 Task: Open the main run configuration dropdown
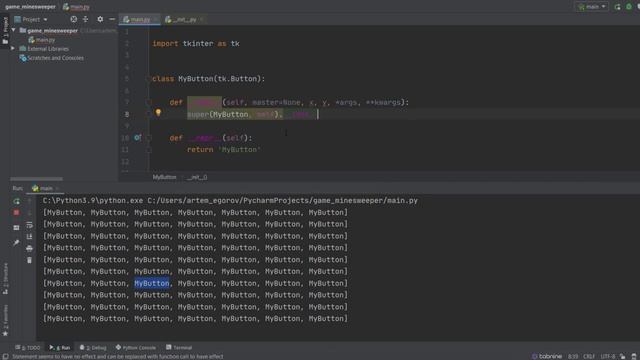click(592, 7)
